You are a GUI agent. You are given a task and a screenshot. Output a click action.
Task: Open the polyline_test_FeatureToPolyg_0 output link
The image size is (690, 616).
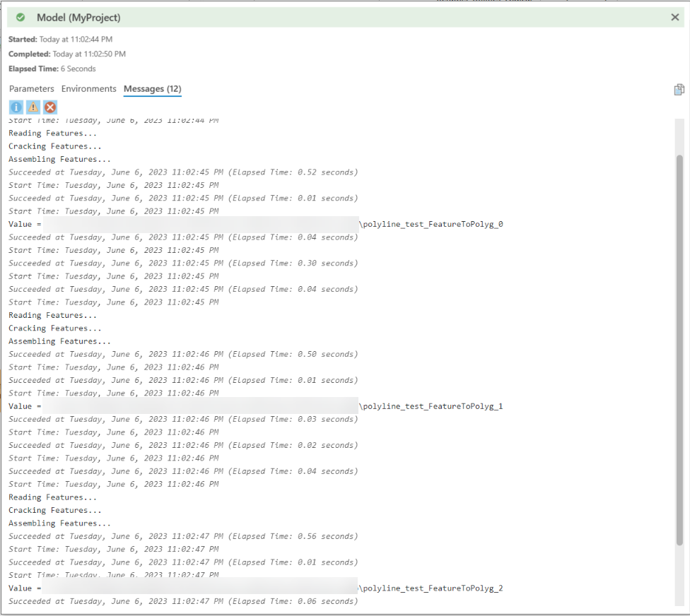[x=431, y=224]
